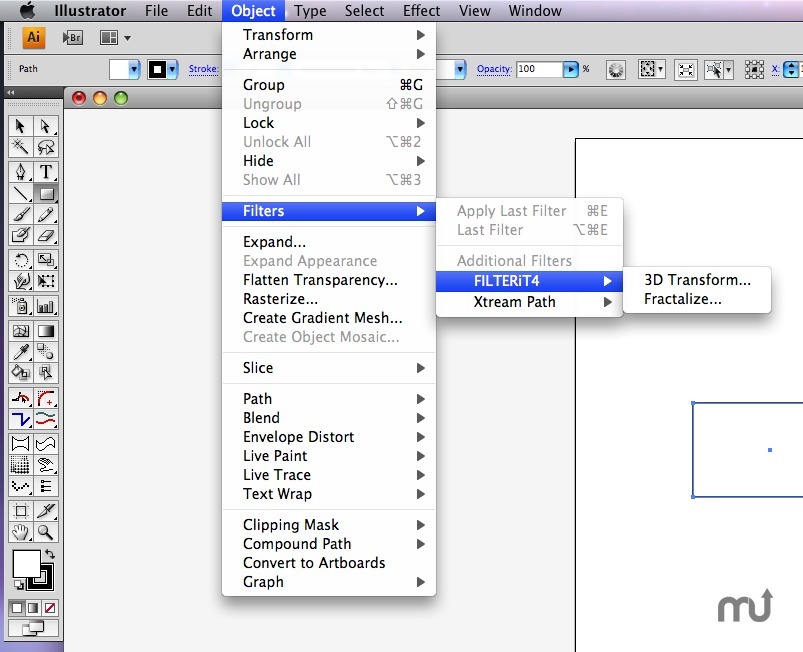Open the stroke color dropdown arrow
The height and width of the screenshot is (652, 803).
click(x=173, y=69)
